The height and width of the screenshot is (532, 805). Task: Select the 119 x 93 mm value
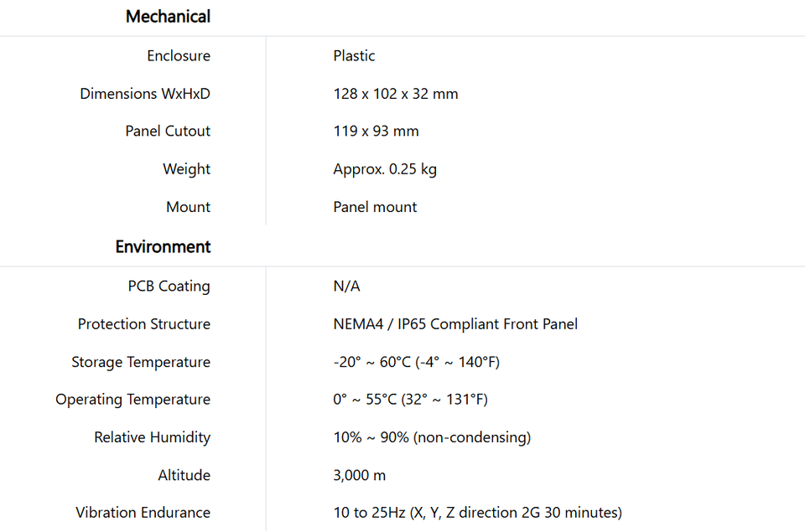click(376, 131)
